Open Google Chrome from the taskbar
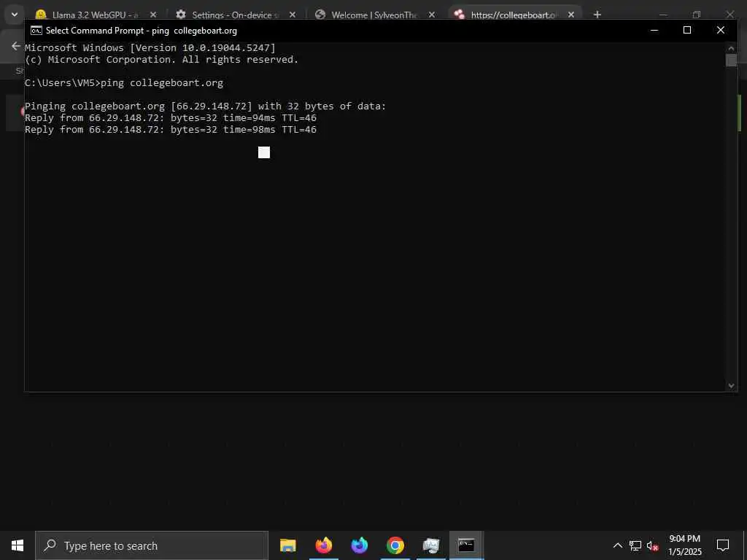 (x=395, y=545)
